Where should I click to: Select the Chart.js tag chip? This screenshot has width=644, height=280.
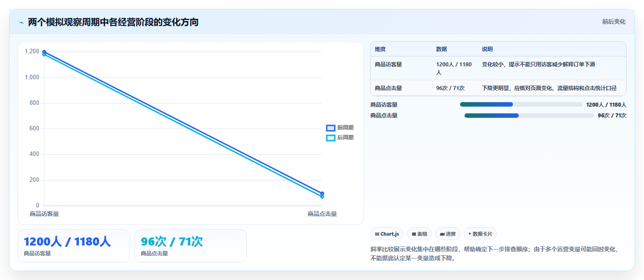pos(387,234)
